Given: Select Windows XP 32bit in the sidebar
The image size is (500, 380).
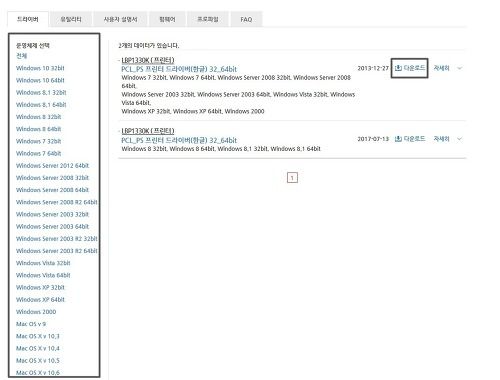Looking at the screenshot, I should (40, 287).
